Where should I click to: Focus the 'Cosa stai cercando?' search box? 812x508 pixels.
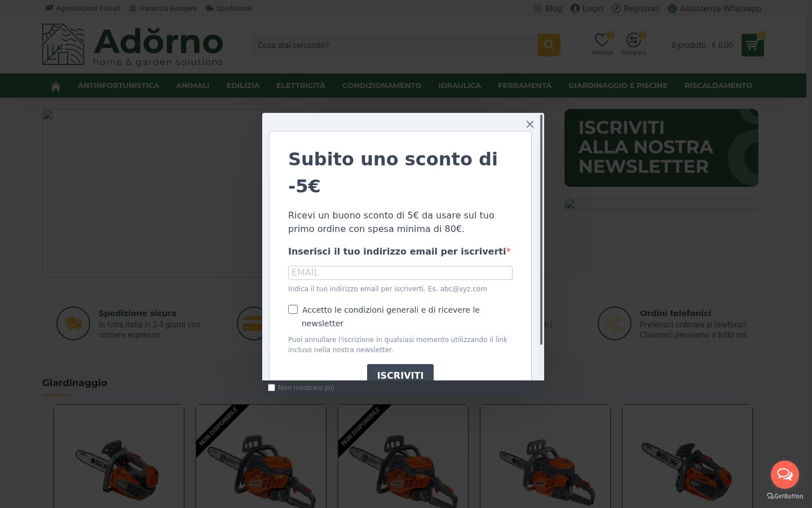click(x=394, y=45)
